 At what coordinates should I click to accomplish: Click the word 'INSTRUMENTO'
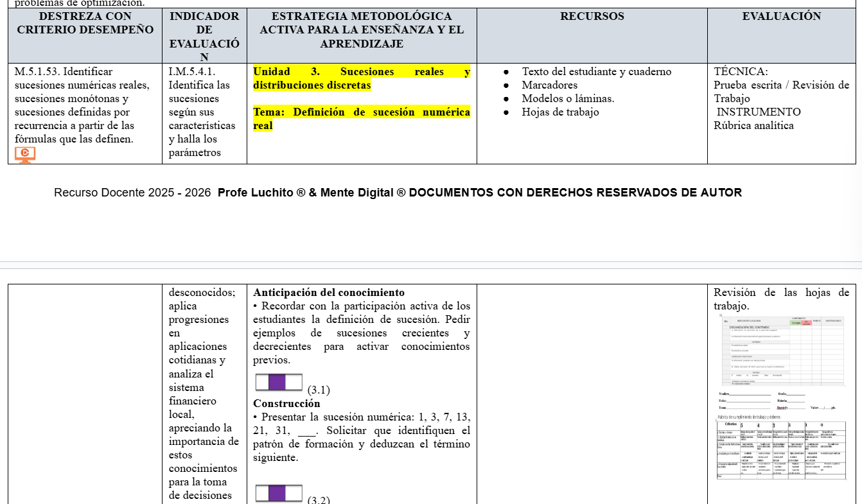[x=759, y=112]
